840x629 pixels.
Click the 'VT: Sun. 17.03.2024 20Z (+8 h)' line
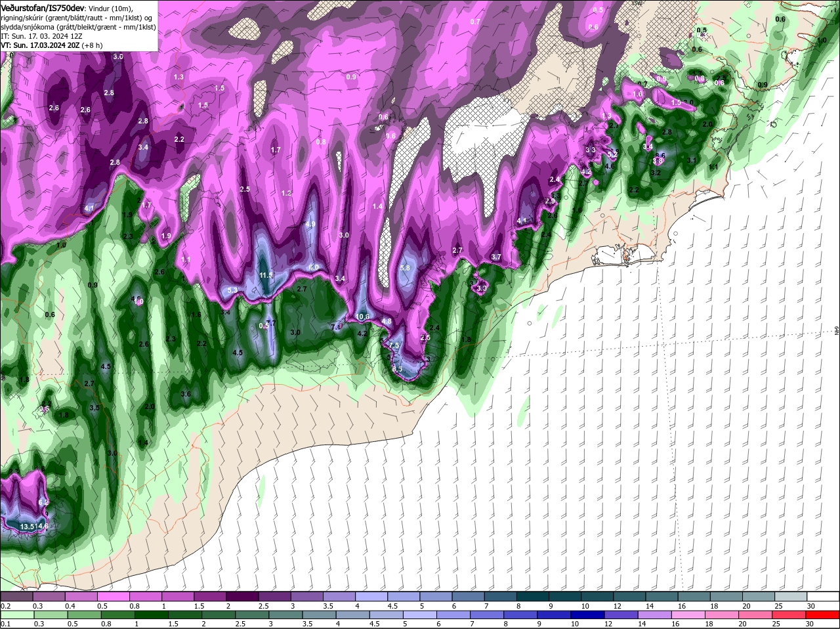[x=51, y=45]
